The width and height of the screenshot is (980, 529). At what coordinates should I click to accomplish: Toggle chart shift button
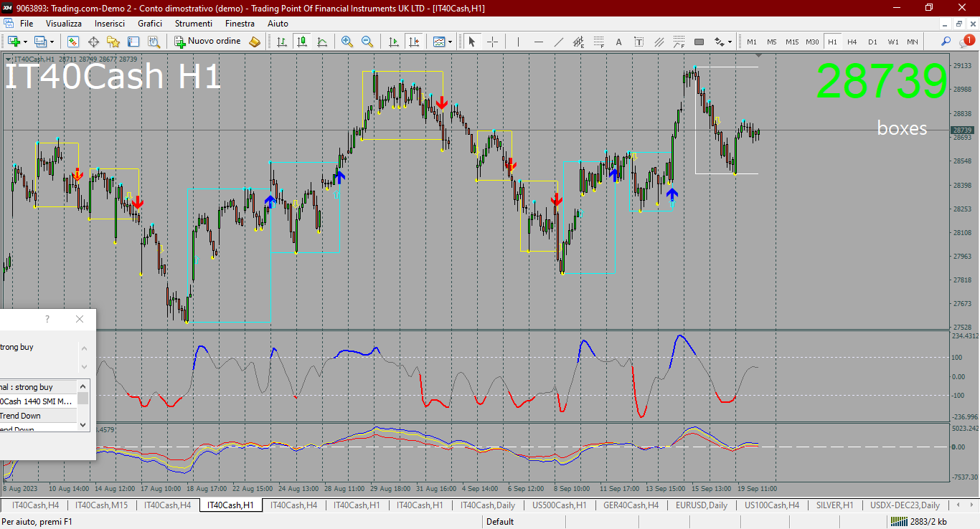(x=413, y=42)
